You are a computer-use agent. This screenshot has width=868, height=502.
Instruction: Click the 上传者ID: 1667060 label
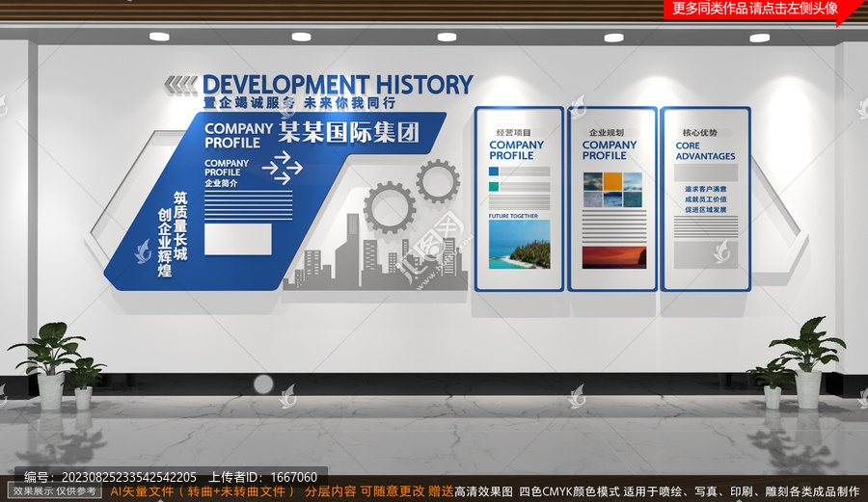tap(262, 477)
